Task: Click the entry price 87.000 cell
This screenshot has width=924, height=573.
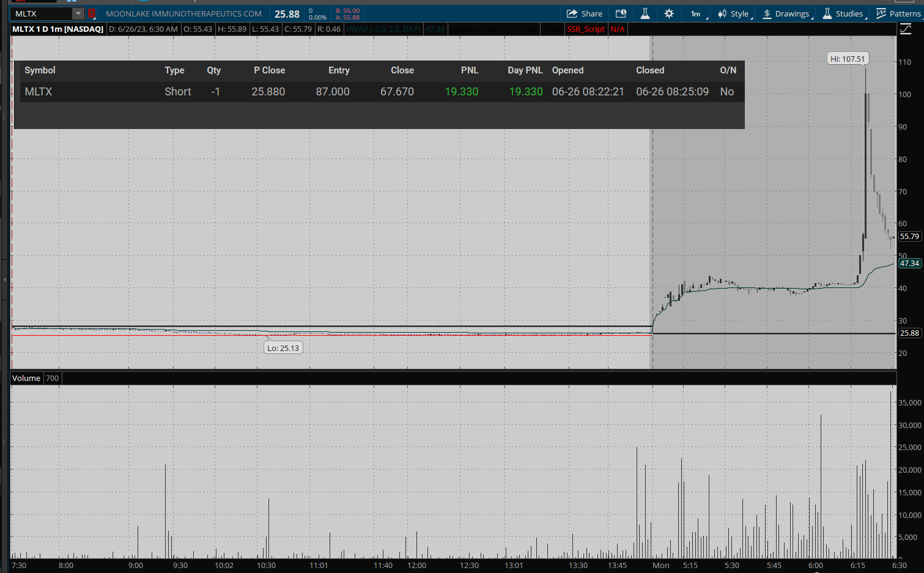Action: coord(333,92)
